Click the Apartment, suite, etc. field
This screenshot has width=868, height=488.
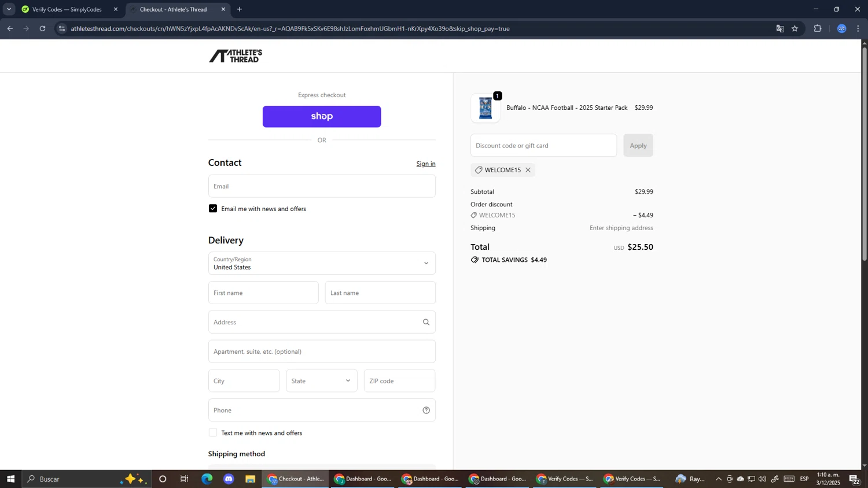322,352
